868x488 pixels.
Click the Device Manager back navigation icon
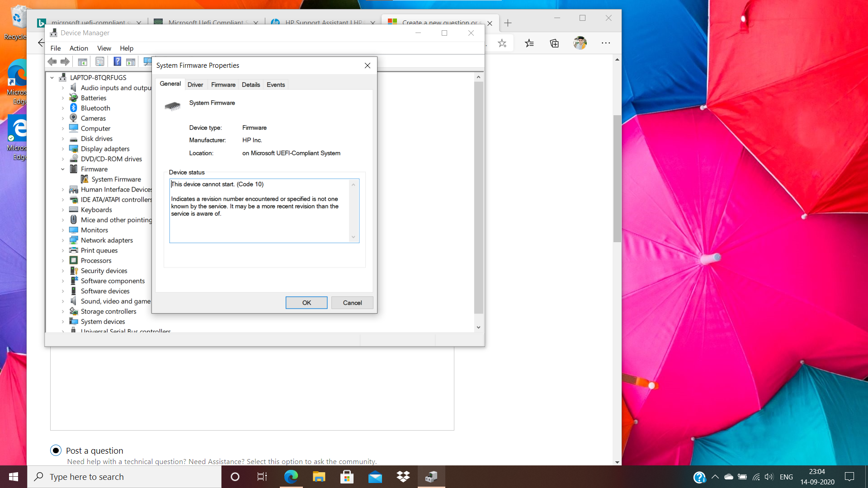click(x=52, y=62)
